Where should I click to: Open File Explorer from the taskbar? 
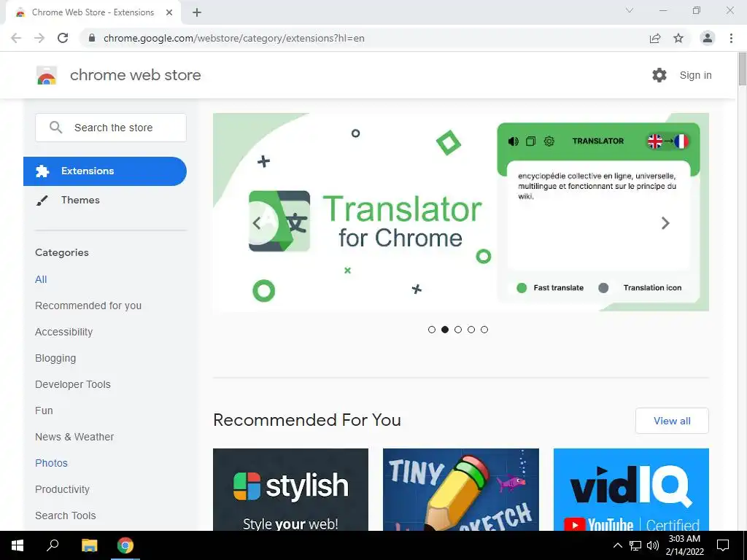tap(89, 545)
